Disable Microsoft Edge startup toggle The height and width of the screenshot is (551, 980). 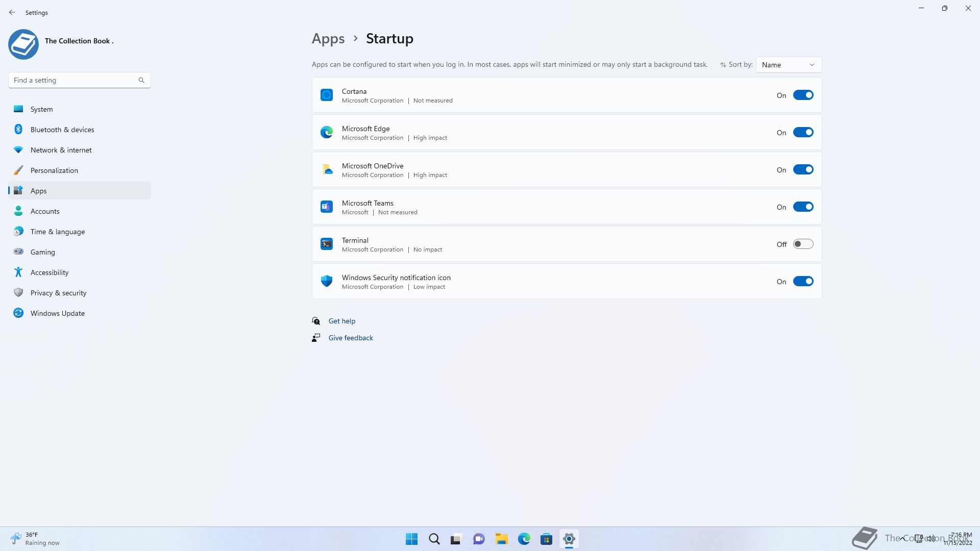coord(803,132)
